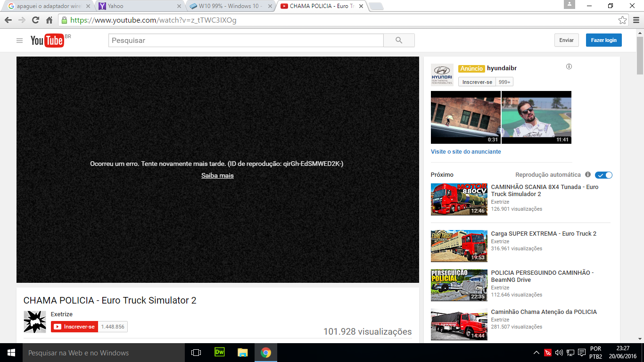Open a new Chrome tab
The image size is (644, 362).
point(376,7)
